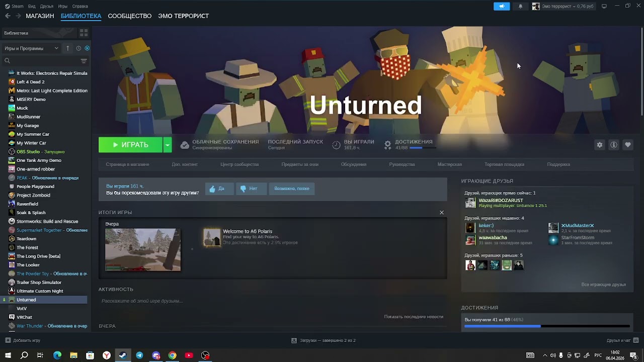Open yesterday's gameplay screenshot thumbnail
This screenshot has height=362, width=644.
143,250
